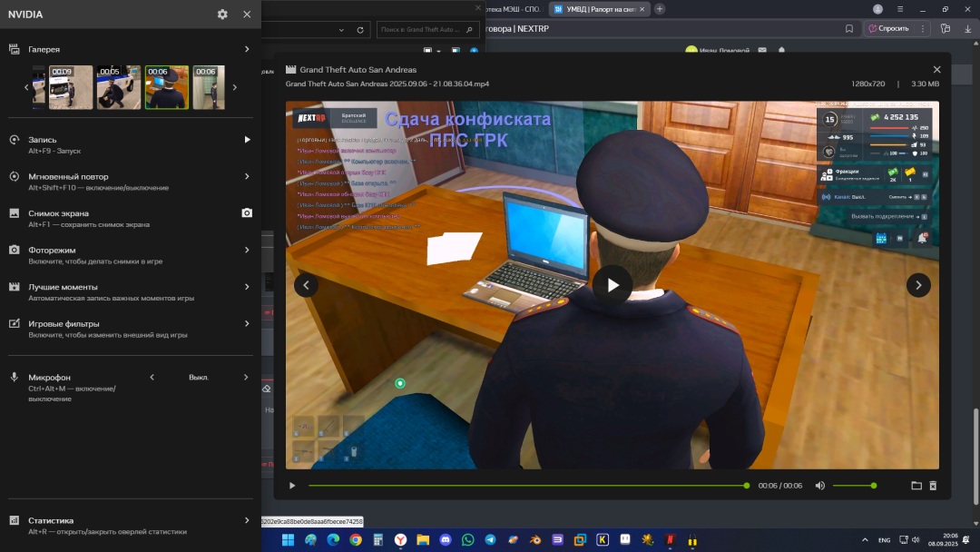The width and height of the screenshot is (980, 552).
Task: Open gallery thumbnail marked 00:09
Action: [x=71, y=87]
